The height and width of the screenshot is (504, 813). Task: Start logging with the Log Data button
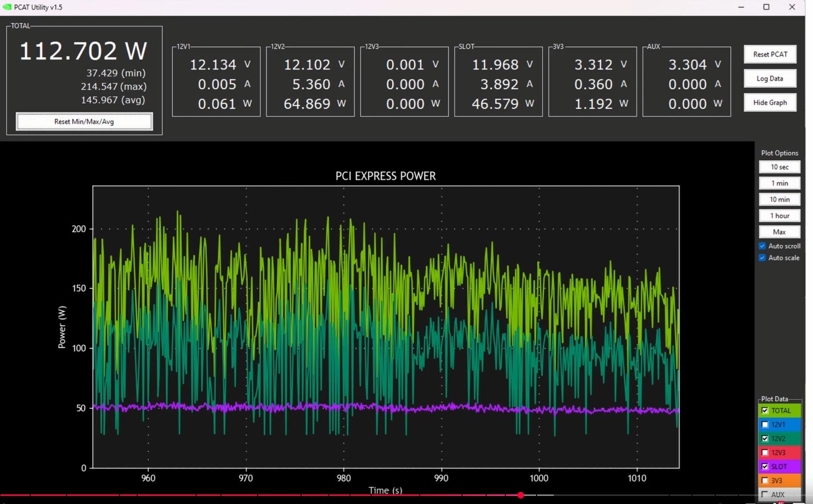pyautogui.click(x=770, y=79)
